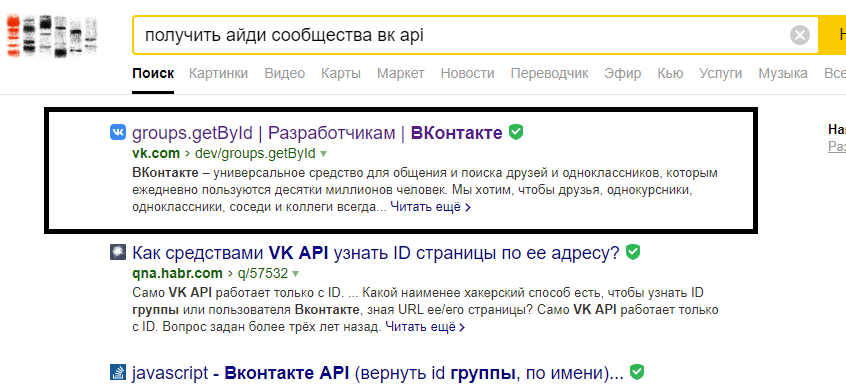Expand 'Читать ещё' in the ВКонтакте snippet

[x=431, y=207]
